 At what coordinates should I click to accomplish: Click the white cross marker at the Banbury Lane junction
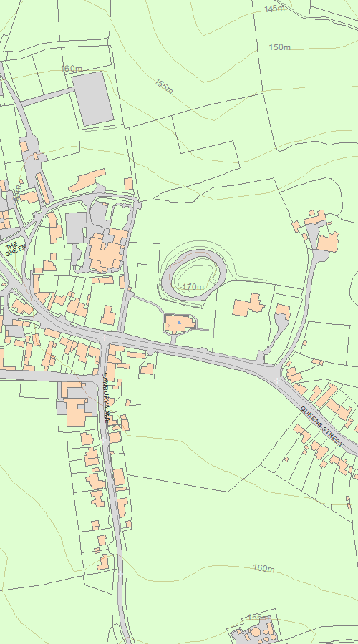click(x=104, y=338)
